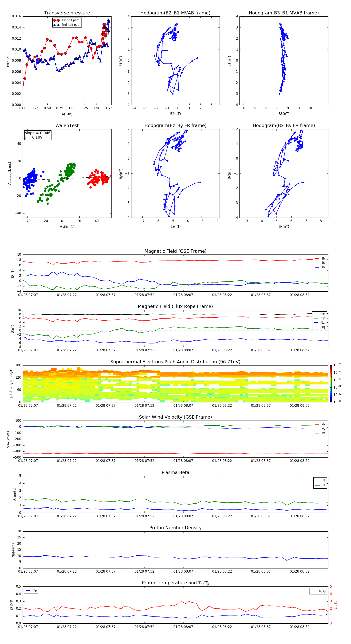Select 'Bz' in GSE magnetic field legend
Image resolution: width=351 pixels, height=644 pixels.
[320, 267]
